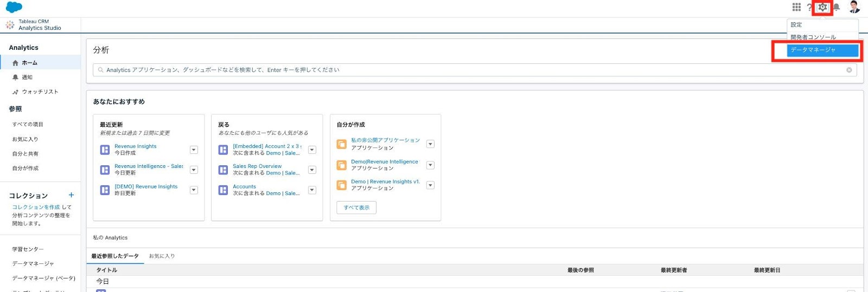Open 自分が作成 in the sidebar
Viewport: 868px width, 292px height.
pyautogui.click(x=25, y=168)
